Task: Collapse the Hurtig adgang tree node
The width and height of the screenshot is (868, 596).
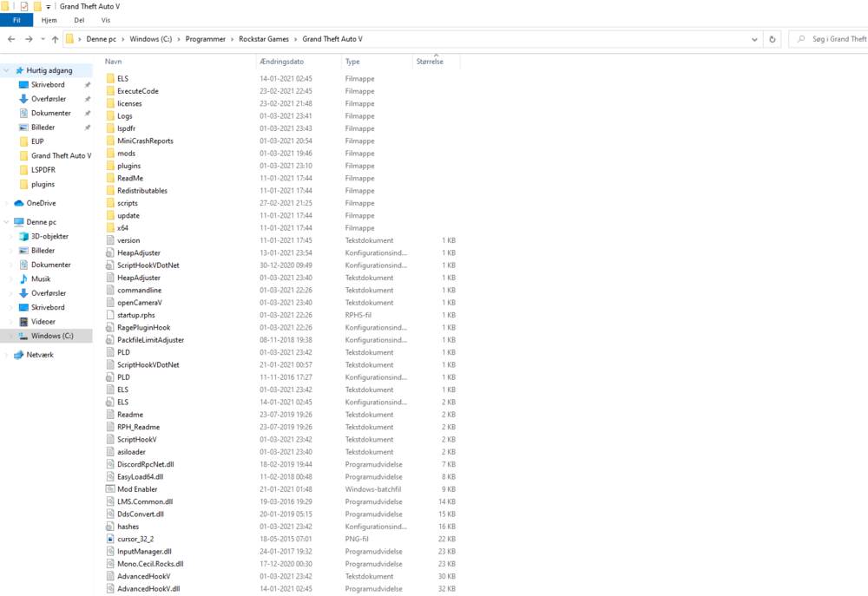Action: click(7, 70)
